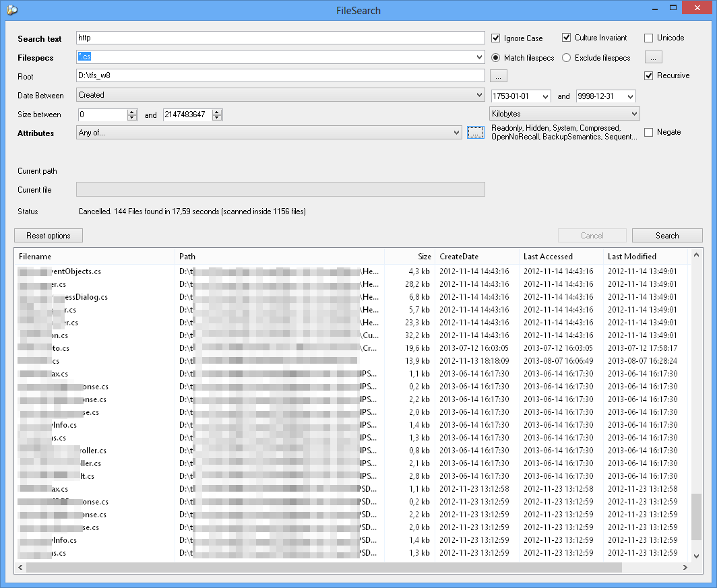Select the Exclude filespecs radio button
Image resolution: width=717 pixels, height=588 pixels.
pos(566,57)
